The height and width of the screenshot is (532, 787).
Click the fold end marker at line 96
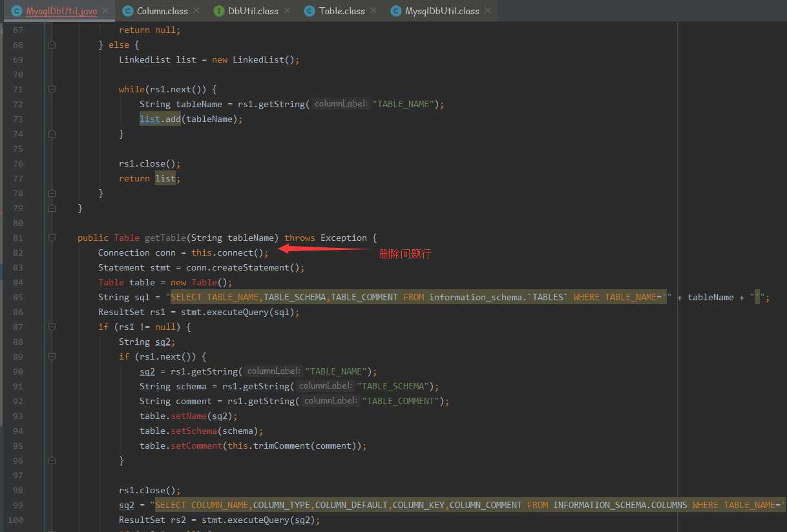pos(52,461)
